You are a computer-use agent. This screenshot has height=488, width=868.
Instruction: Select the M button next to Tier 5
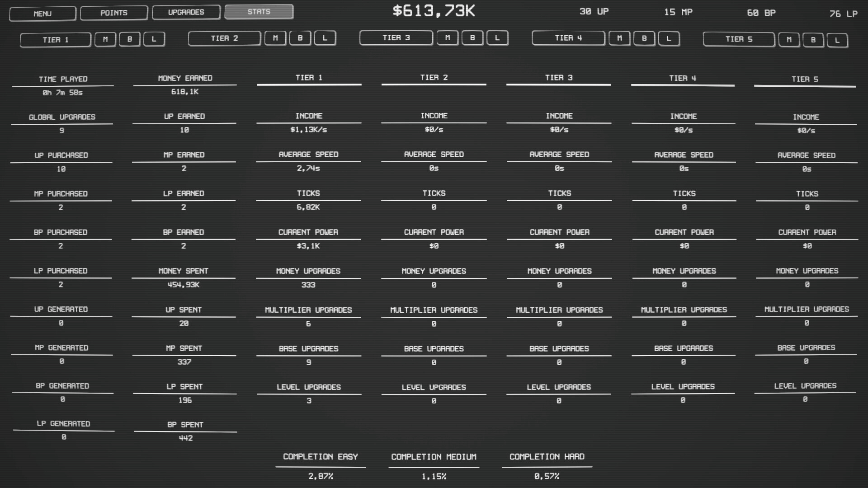tap(788, 40)
